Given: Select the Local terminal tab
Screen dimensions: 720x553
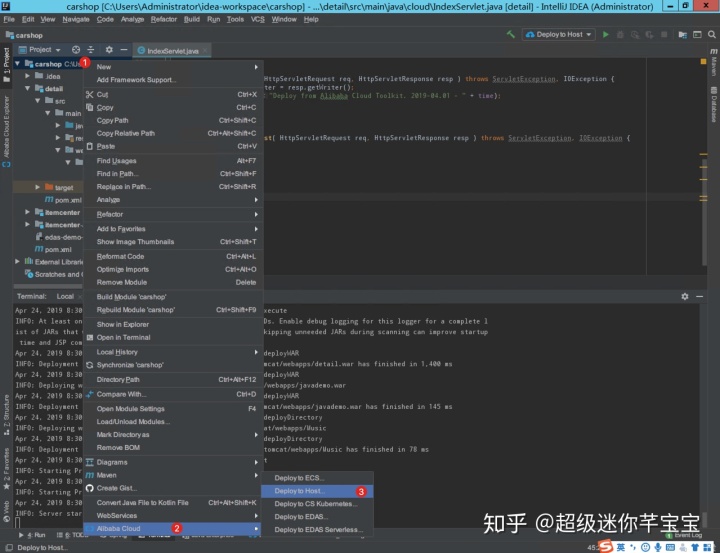Looking at the screenshot, I should pyautogui.click(x=65, y=297).
